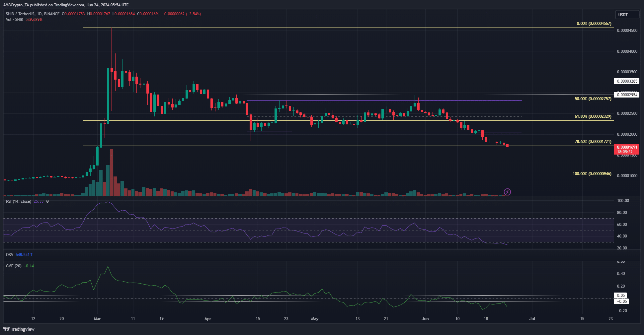
Task: Click the CMF −0.05 level label
Action: point(621,301)
